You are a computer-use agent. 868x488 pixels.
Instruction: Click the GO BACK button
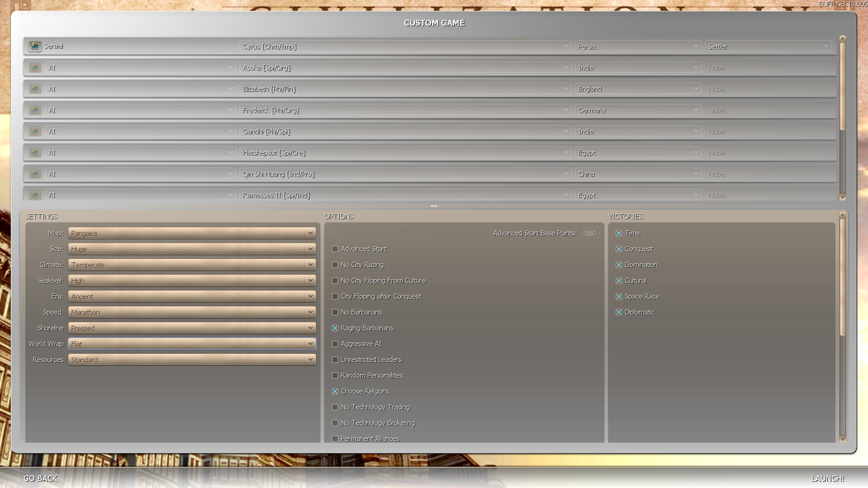pos(41,479)
